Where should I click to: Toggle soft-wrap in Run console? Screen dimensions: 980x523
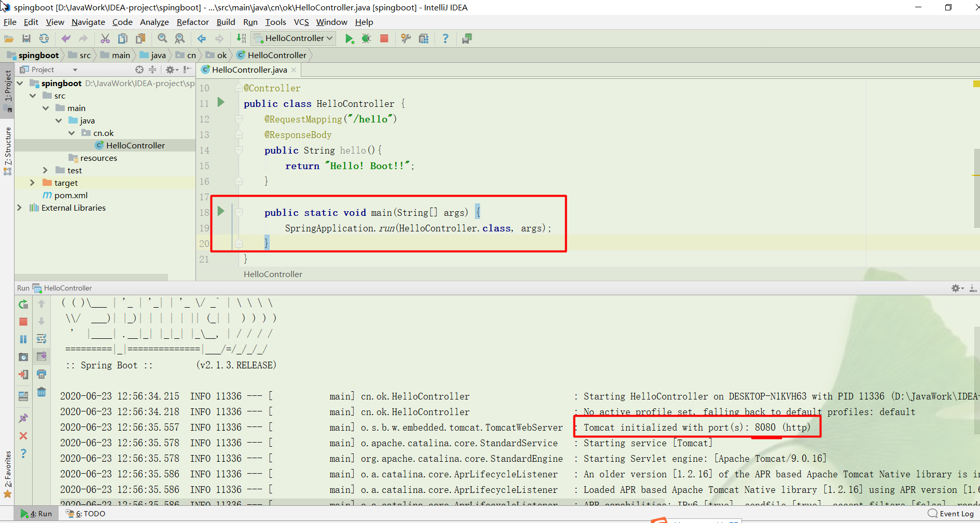[41, 339]
